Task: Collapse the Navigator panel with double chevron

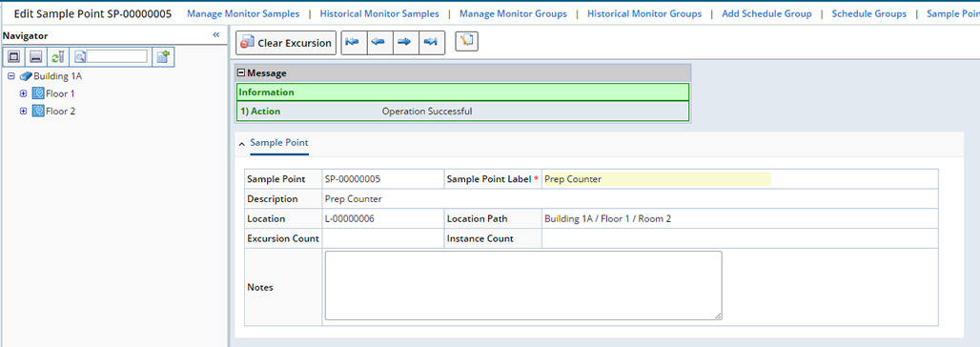Action: coord(216,35)
